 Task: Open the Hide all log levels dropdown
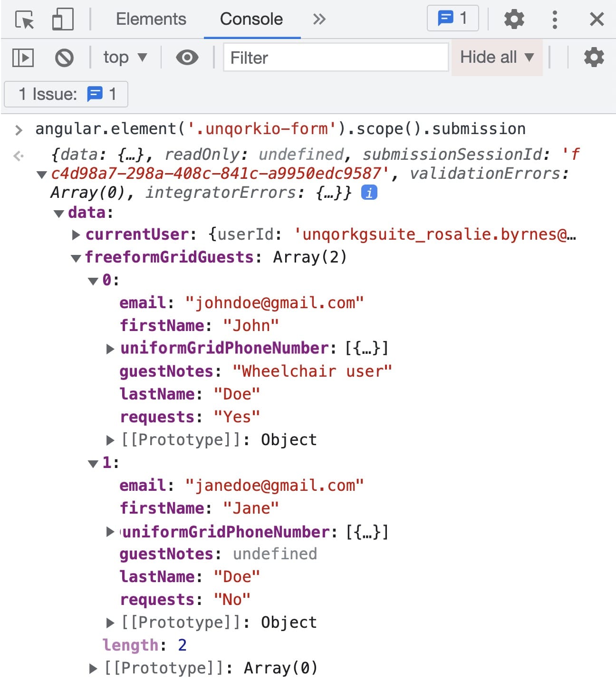(497, 58)
